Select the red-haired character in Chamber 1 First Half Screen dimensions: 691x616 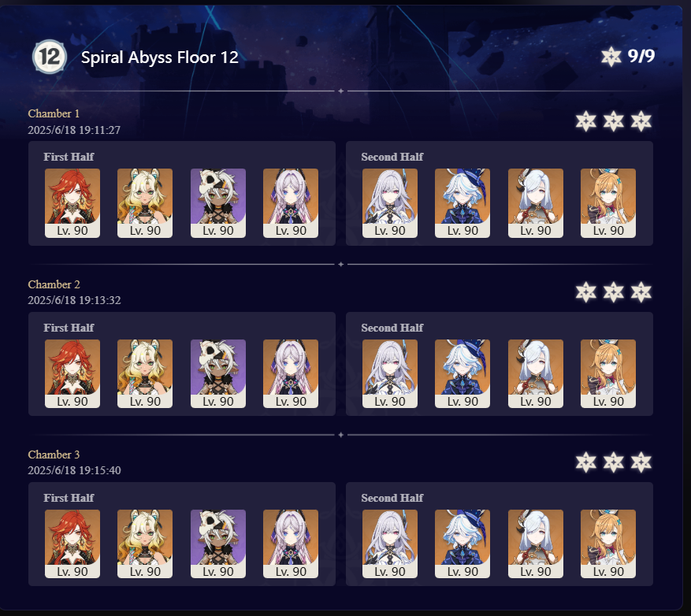(72, 203)
